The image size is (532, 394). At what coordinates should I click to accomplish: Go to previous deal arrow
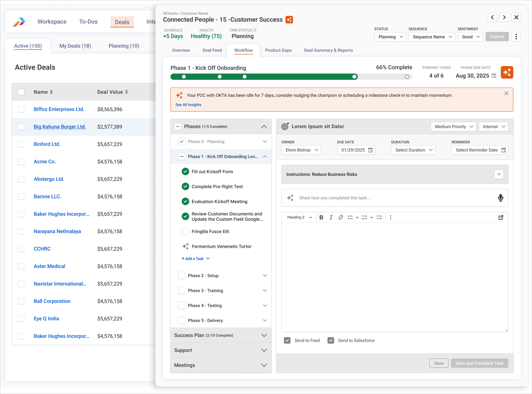492,17
